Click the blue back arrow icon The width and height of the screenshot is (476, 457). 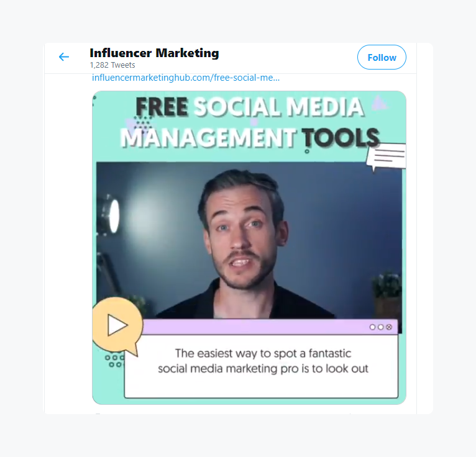(x=64, y=57)
